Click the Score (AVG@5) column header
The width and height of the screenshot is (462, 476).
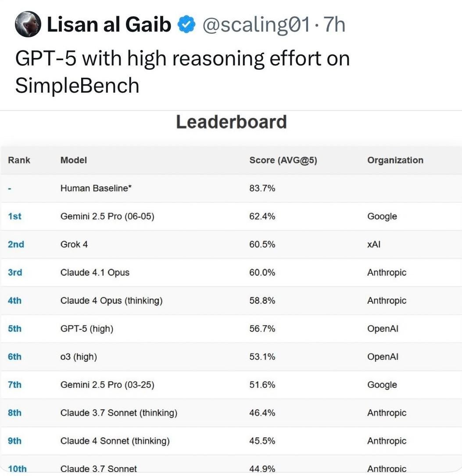pos(283,160)
